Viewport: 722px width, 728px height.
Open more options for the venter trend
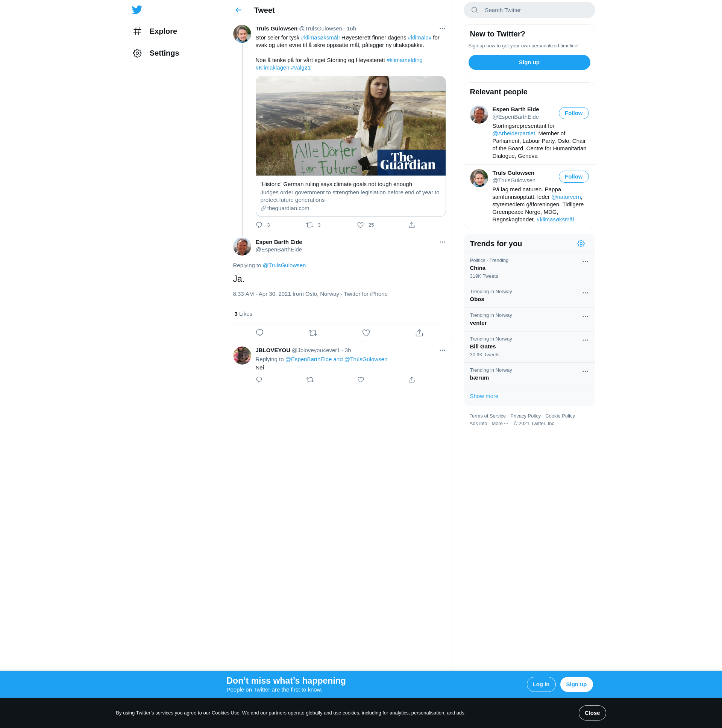(x=585, y=317)
